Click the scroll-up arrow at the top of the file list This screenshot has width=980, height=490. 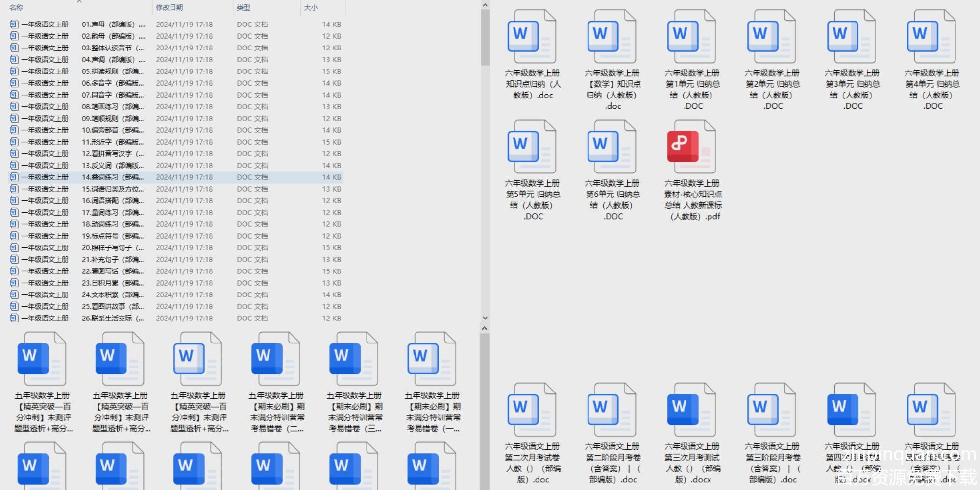point(485,5)
